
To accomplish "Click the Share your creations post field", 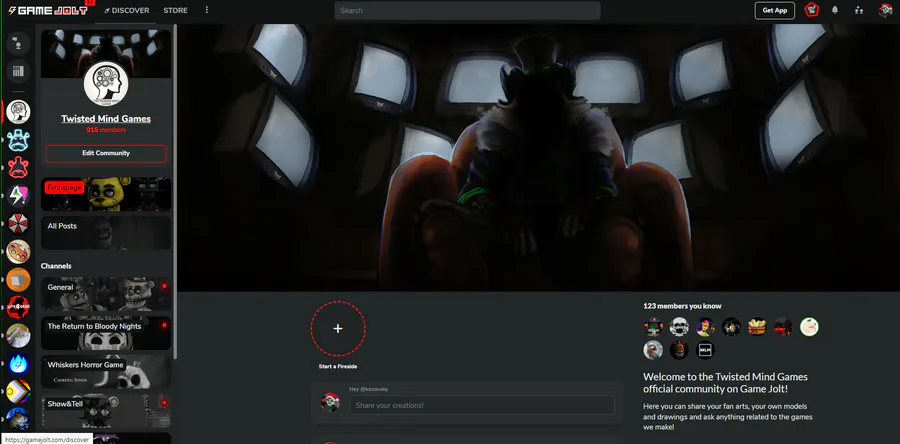I will pyautogui.click(x=482, y=405).
